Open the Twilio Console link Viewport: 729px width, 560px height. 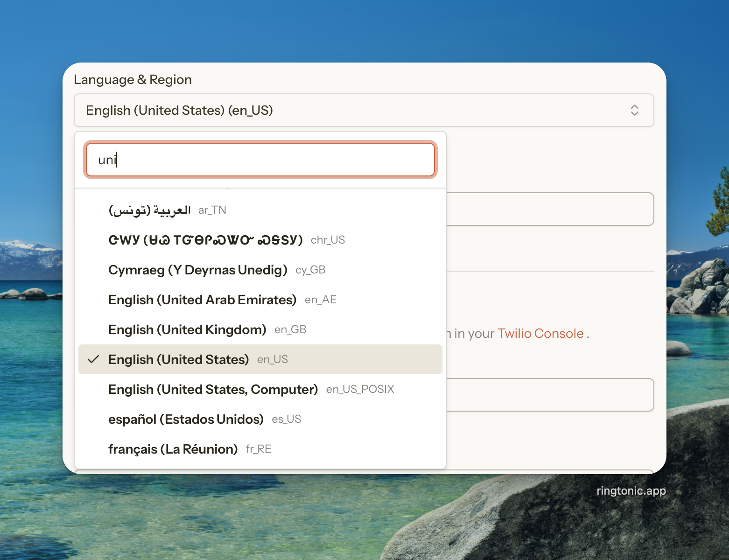540,334
